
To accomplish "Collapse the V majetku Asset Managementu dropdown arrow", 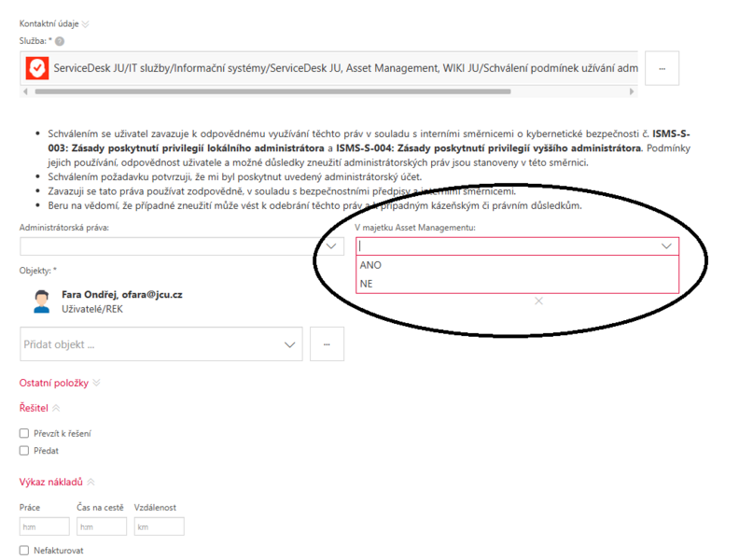I will (665, 246).
